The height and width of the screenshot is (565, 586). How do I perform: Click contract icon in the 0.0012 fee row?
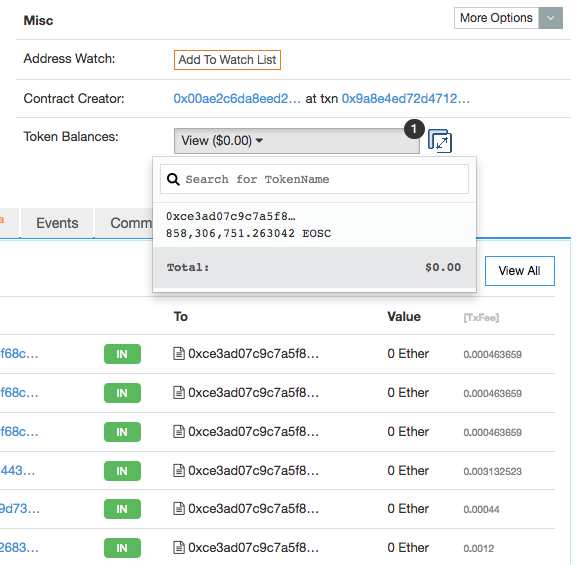pos(179,548)
